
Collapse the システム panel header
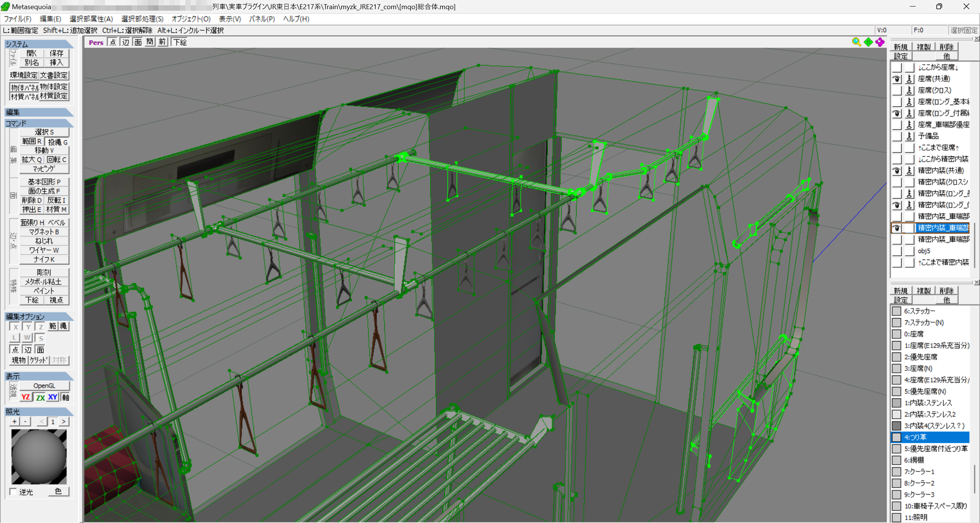click(39, 44)
